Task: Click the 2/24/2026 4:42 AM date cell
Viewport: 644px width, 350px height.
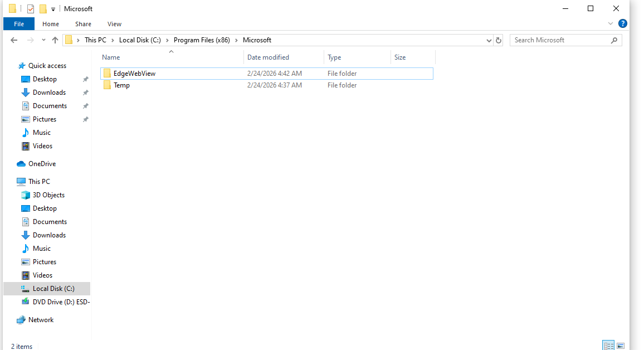Action: click(x=274, y=74)
